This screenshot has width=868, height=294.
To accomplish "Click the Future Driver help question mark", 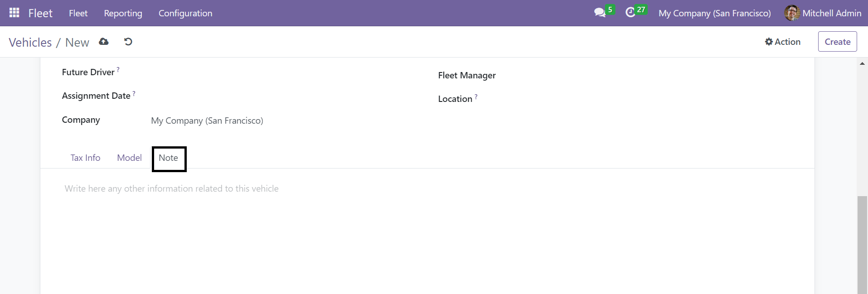I will [118, 69].
